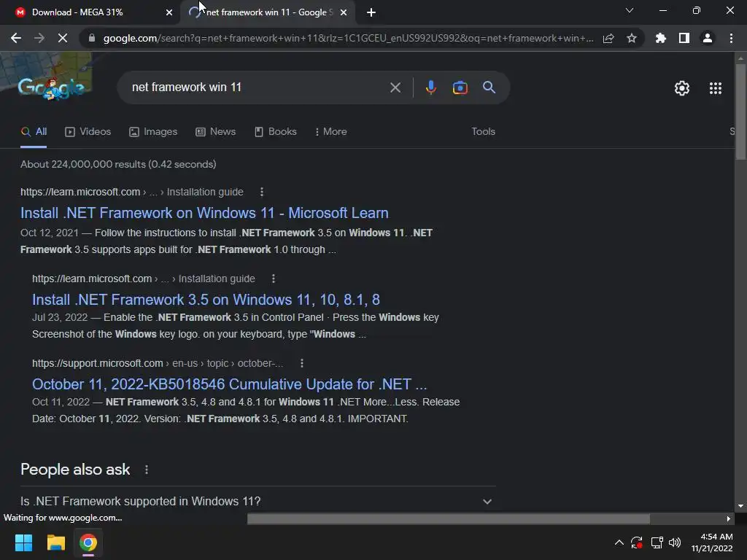Open clock showing 4:54 AM

712,542
